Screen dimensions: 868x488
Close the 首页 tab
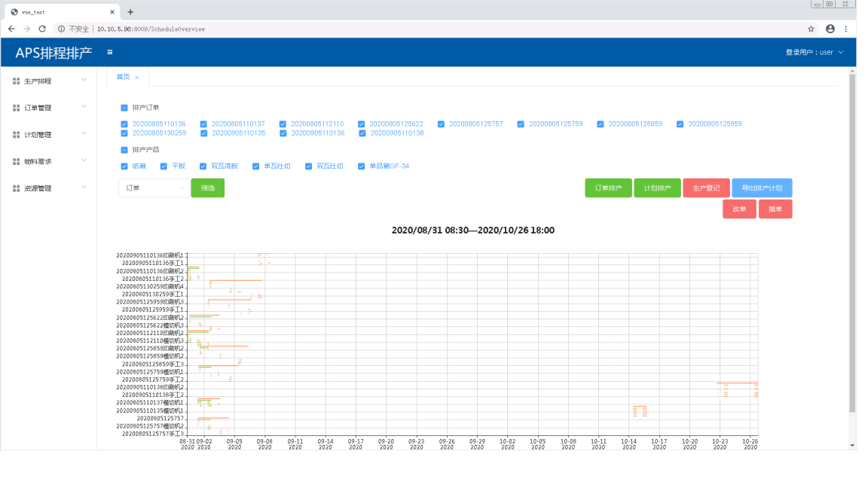[x=137, y=78]
